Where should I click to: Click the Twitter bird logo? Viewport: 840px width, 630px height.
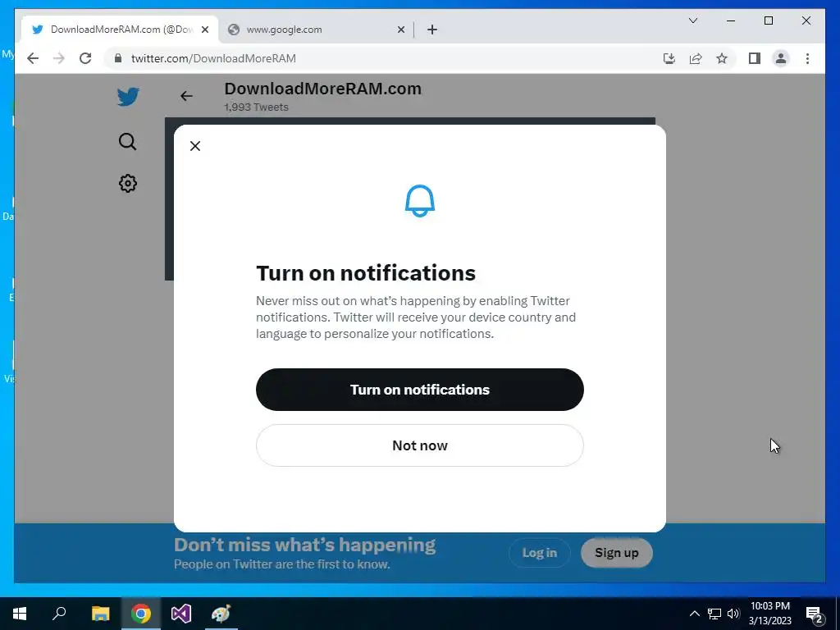128,97
